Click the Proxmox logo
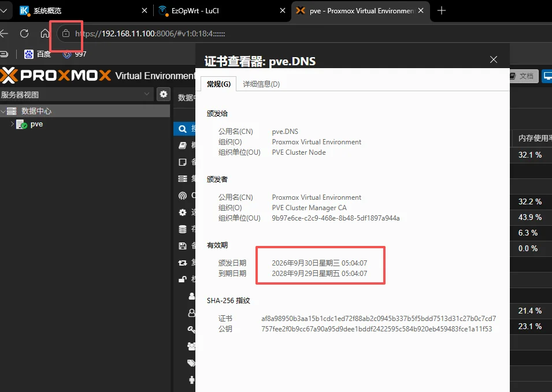Viewport: 552px width, 392px height. tap(55, 75)
